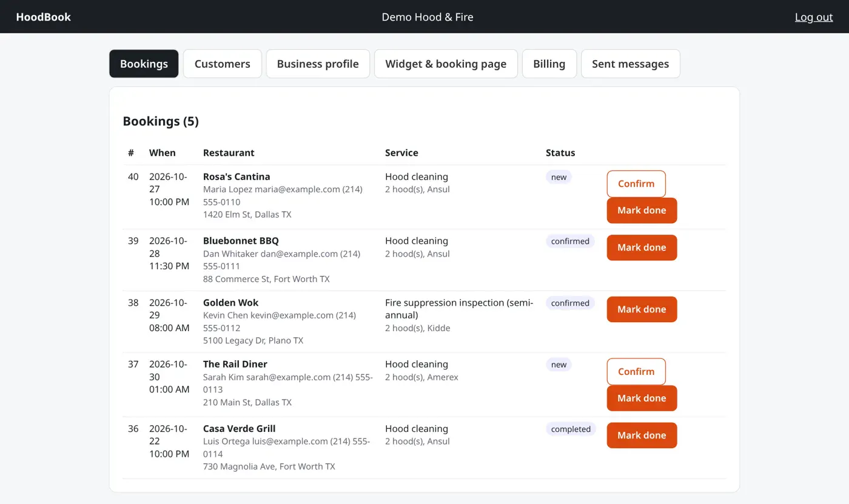This screenshot has width=849, height=504.
Task: Click the 'When' column header
Action: pyautogui.click(x=163, y=153)
